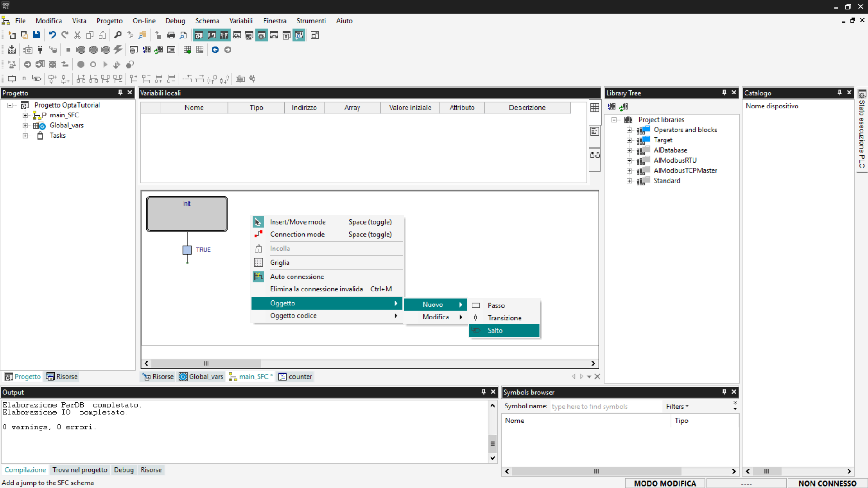Viewport: 868px width, 488px height.
Task: Click the grid view icon beside variables table
Action: coord(594,108)
